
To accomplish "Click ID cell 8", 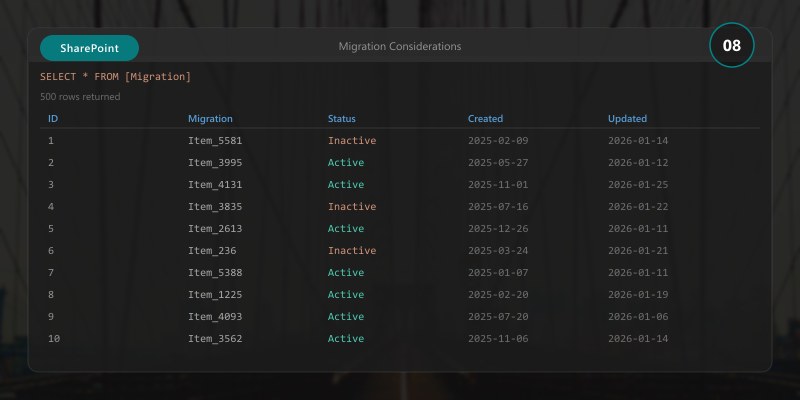I will (51, 294).
